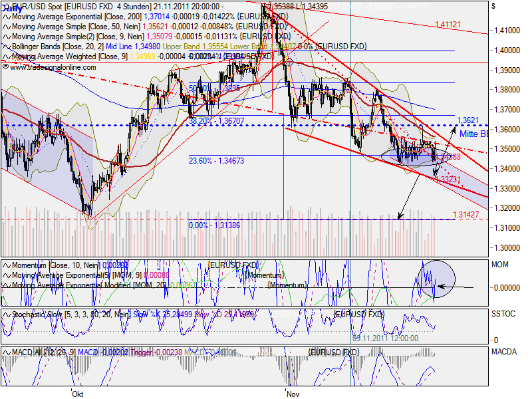This screenshot has width=532, height=399.
Task: Click the Mitte BB label on the chart
Action: click(x=473, y=133)
